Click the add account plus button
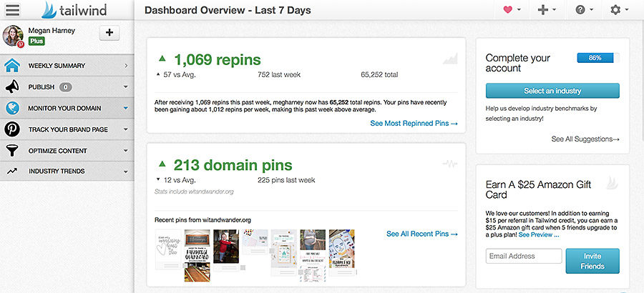Screen dimensions: 644x293 coord(109,33)
